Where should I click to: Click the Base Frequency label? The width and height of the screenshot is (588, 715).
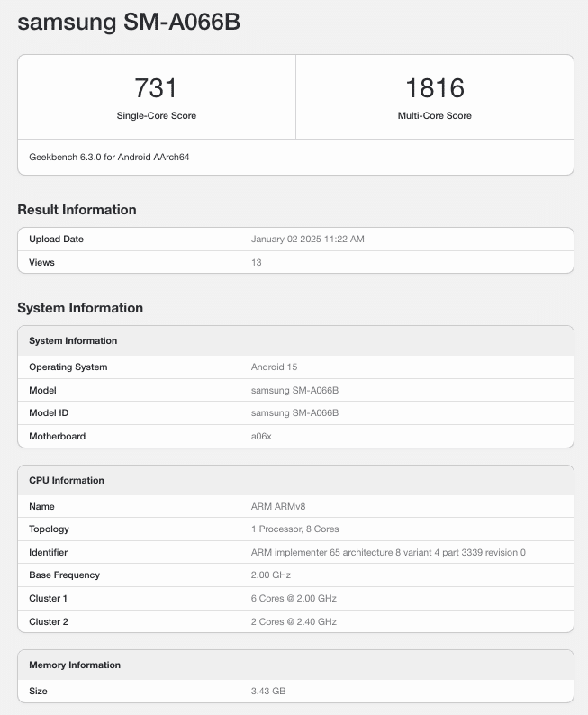(64, 575)
